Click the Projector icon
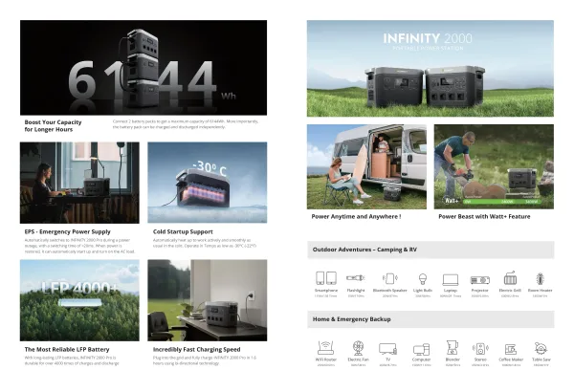574x392 pixels. (x=480, y=280)
